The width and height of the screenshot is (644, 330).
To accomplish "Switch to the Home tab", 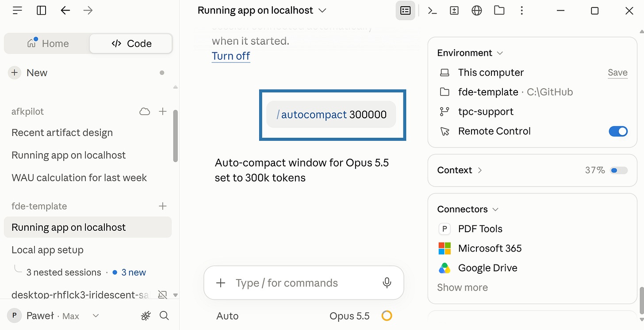I will coord(48,43).
